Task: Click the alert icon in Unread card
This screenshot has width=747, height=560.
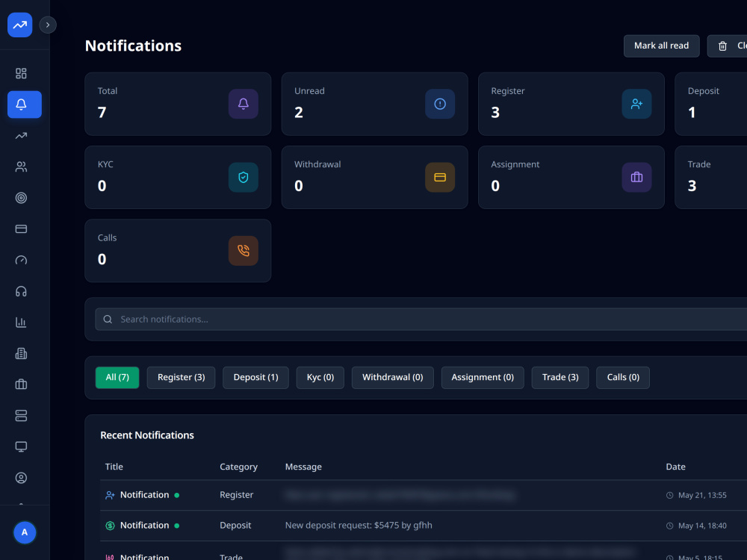Action: [x=440, y=104]
